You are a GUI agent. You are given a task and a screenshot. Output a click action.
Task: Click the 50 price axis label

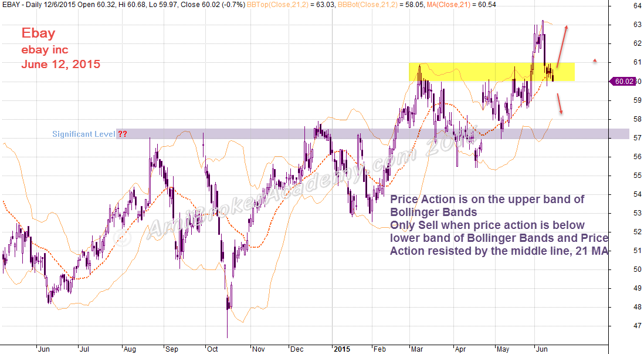[638, 269]
